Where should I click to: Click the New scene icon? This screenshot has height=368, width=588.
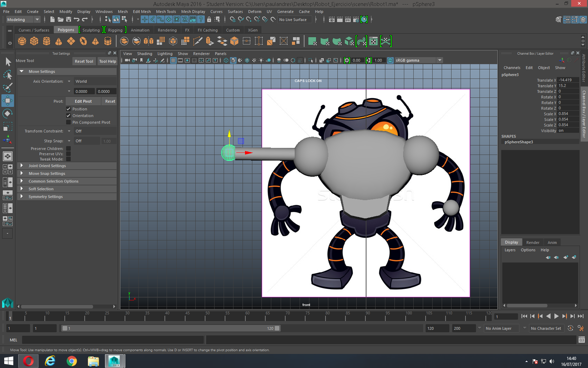52,20
